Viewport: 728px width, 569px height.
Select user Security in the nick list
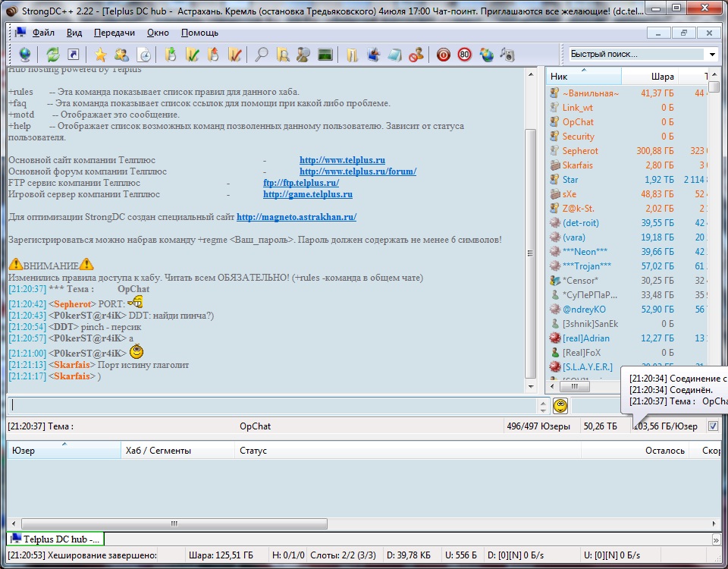point(578,137)
